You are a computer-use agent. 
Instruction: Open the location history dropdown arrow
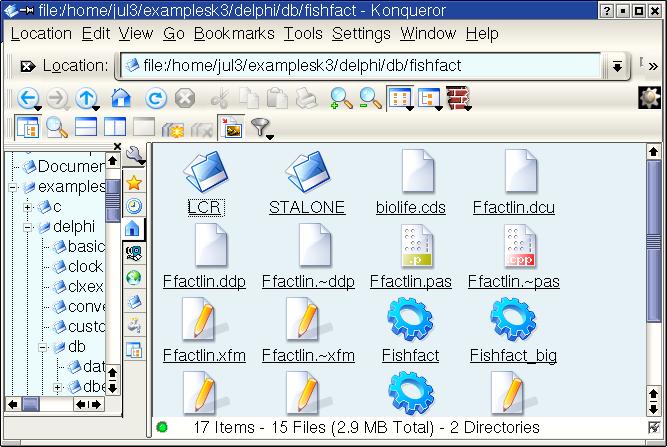617,66
